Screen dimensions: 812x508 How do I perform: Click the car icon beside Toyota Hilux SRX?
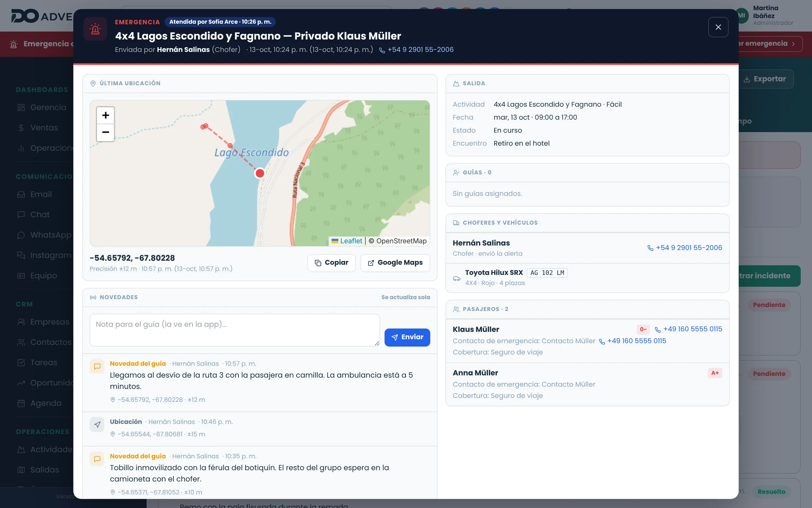(457, 278)
